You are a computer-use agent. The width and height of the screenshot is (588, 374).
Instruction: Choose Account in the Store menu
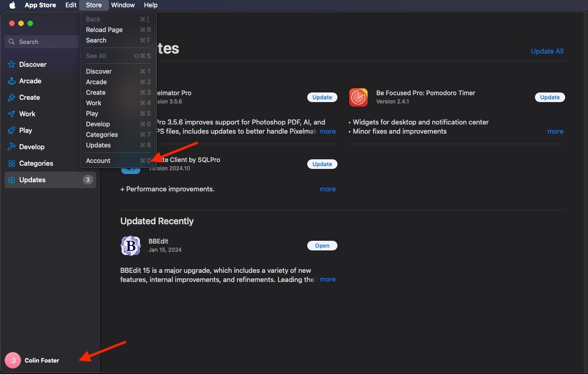coord(118,161)
